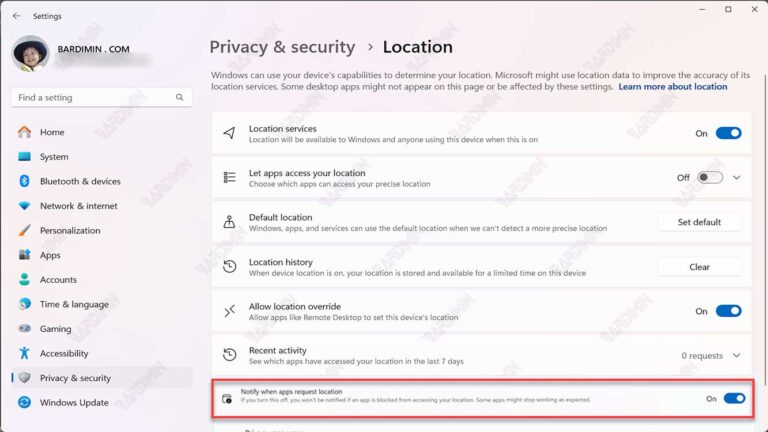This screenshot has height=432, width=768.
Task: Enable Let apps access your location toggle
Action: 710,177
